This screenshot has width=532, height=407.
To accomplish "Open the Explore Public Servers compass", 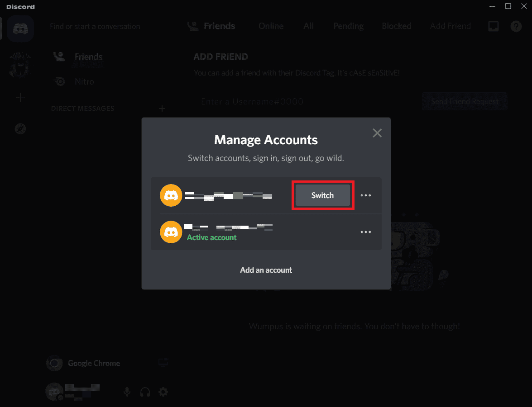I will pos(20,128).
